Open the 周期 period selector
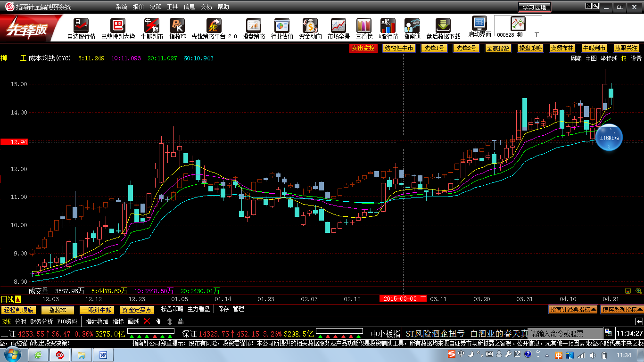The image size is (644, 362). (x=576, y=58)
